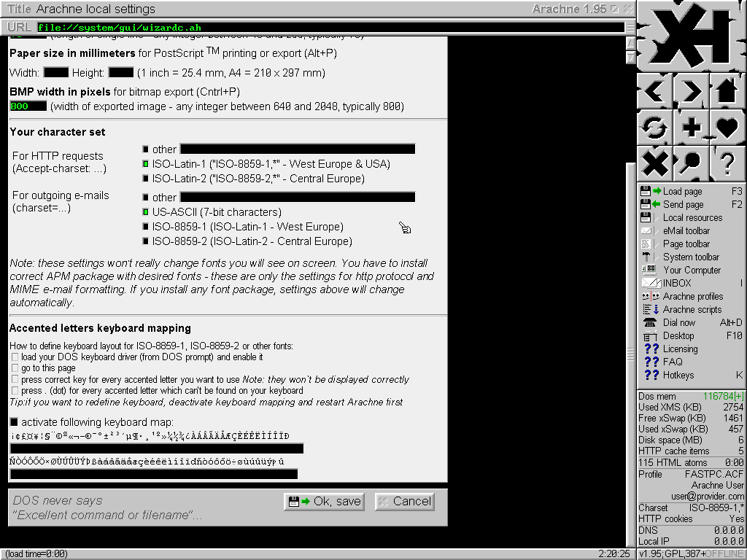
Task: Open Hotkeys help entry
Action: click(x=692, y=375)
